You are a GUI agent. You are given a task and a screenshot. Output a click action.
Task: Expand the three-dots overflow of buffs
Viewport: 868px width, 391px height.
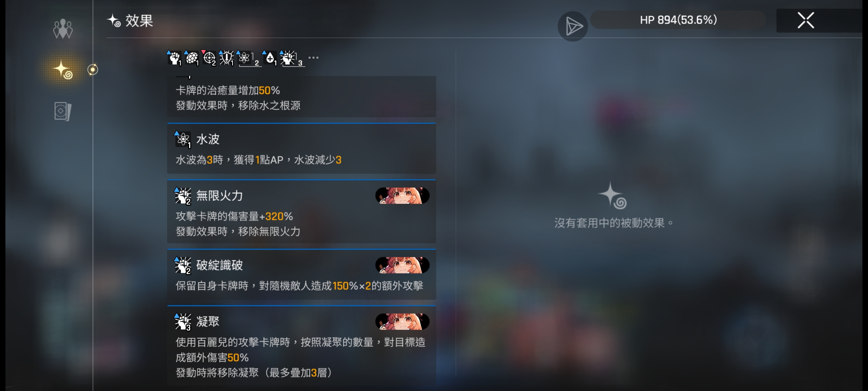click(313, 58)
